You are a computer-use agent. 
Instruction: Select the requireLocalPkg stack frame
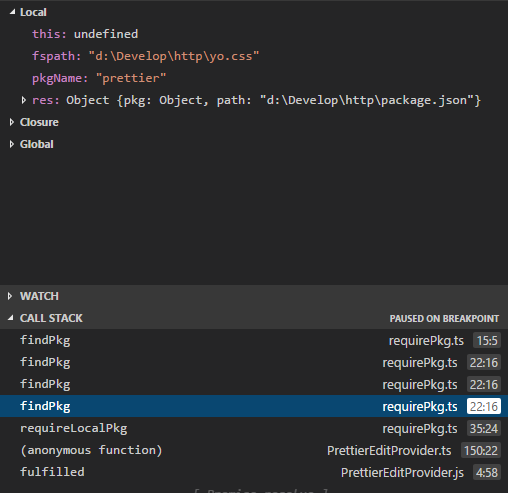coord(254,428)
